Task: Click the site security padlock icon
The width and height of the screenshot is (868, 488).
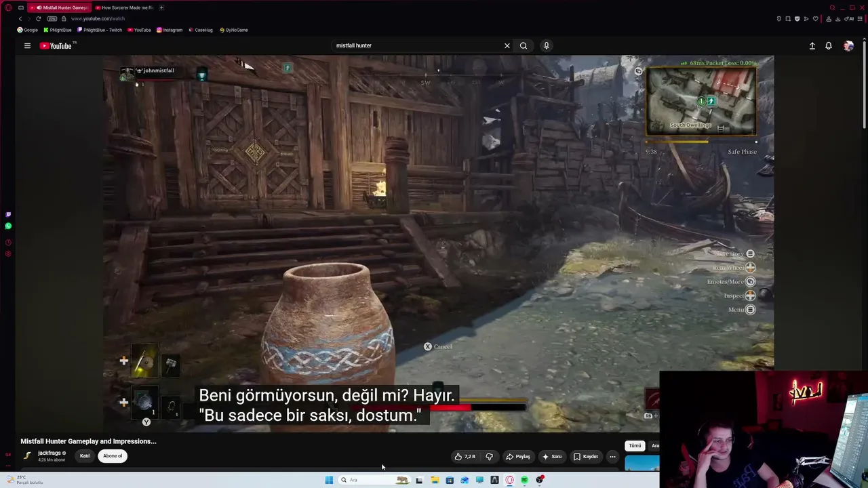Action: coord(64,18)
